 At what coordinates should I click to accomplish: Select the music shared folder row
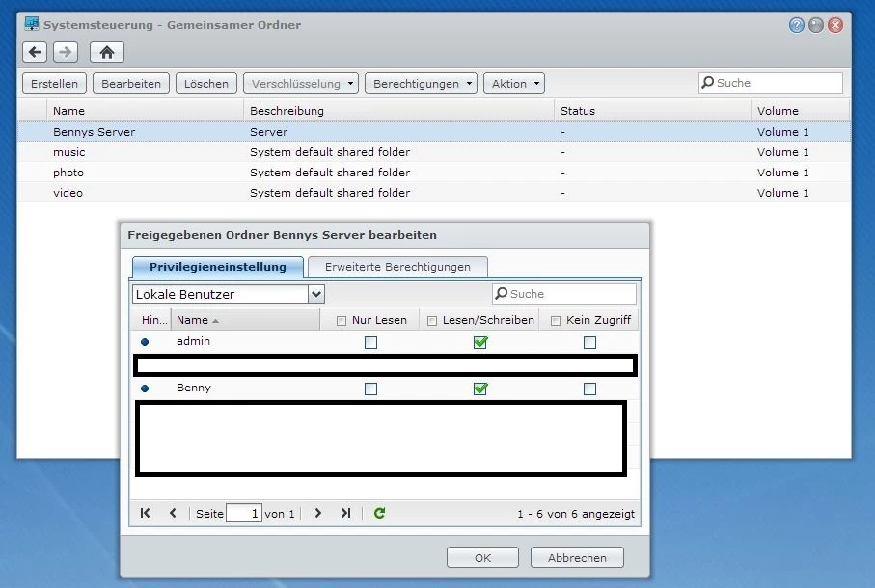click(x=434, y=152)
